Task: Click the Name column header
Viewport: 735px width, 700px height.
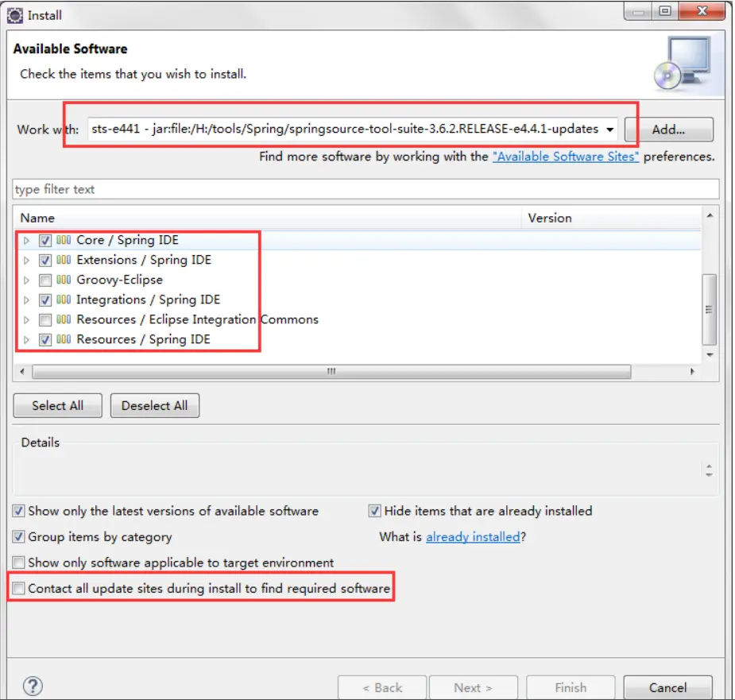Action: pos(267,218)
